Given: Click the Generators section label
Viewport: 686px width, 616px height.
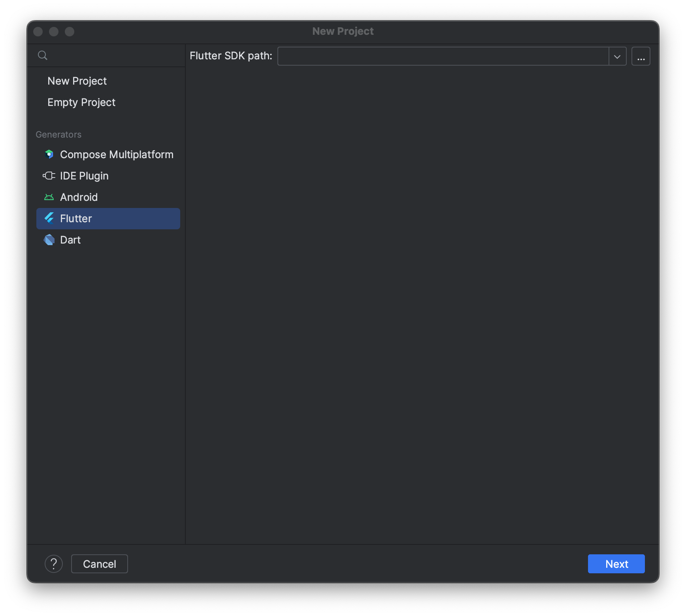Looking at the screenshot, I should pyautogui.click(x=58, y=134).
